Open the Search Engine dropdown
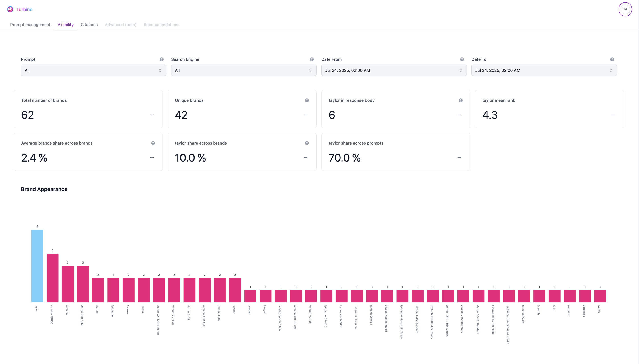 tap(244, 70)
